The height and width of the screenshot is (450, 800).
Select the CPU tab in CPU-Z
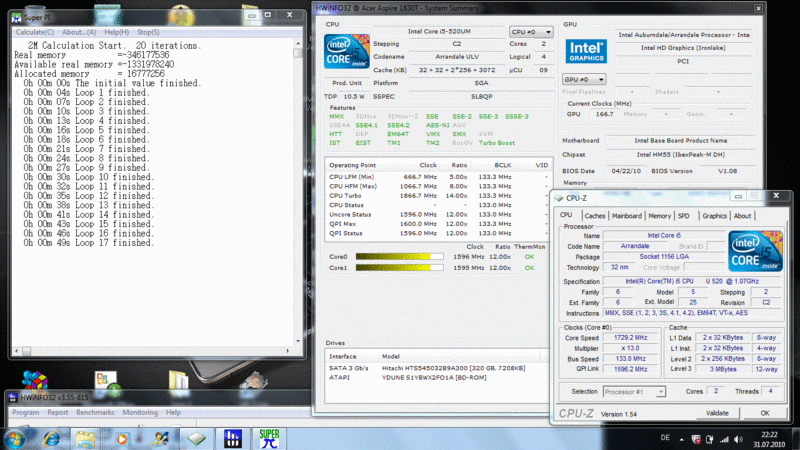566,215
